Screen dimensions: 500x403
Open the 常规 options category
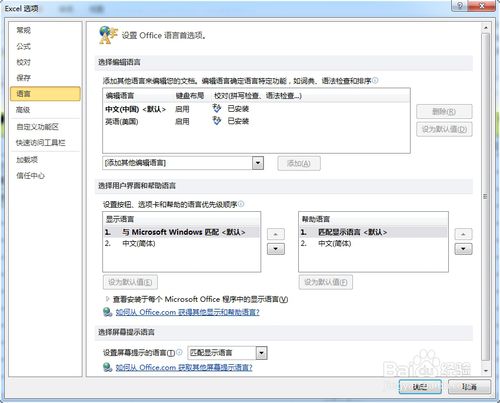pos(23,30)
